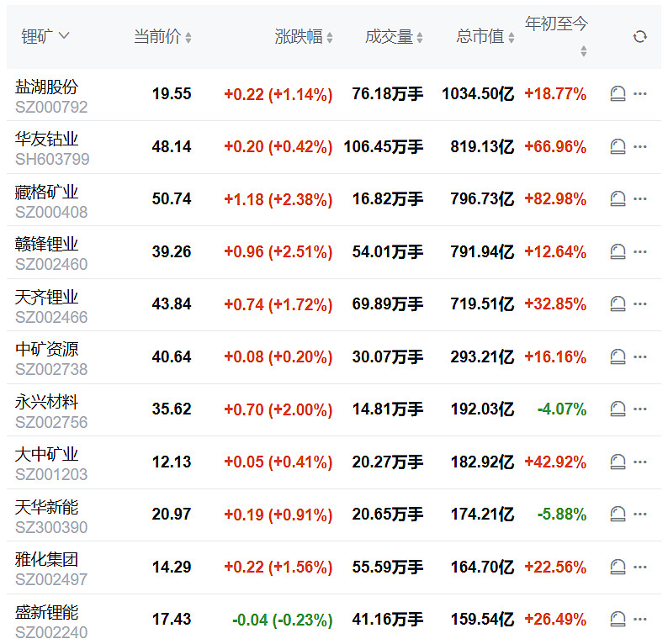
Task: Click alert bell on 赣锋锂业 row
Action: point(618,251)
